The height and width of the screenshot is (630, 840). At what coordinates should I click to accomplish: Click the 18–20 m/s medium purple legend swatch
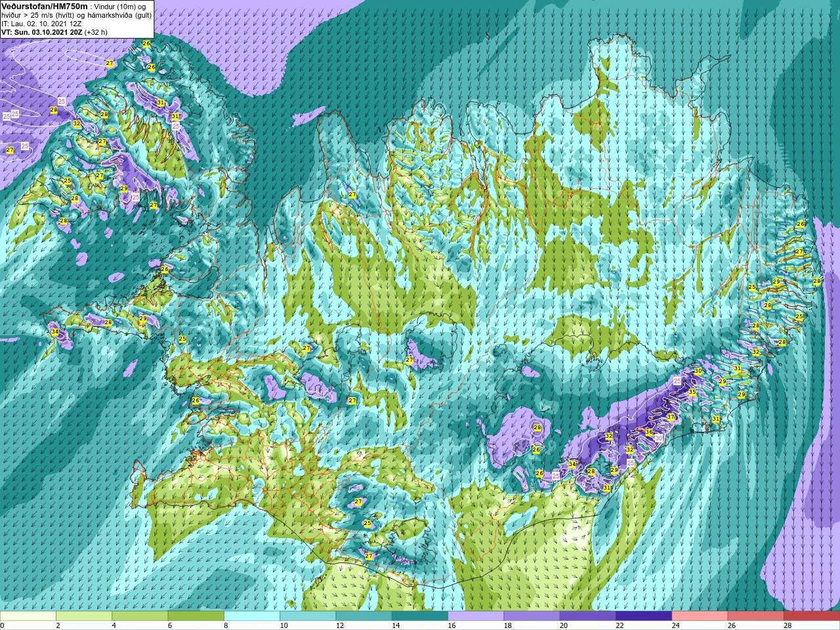532,616
